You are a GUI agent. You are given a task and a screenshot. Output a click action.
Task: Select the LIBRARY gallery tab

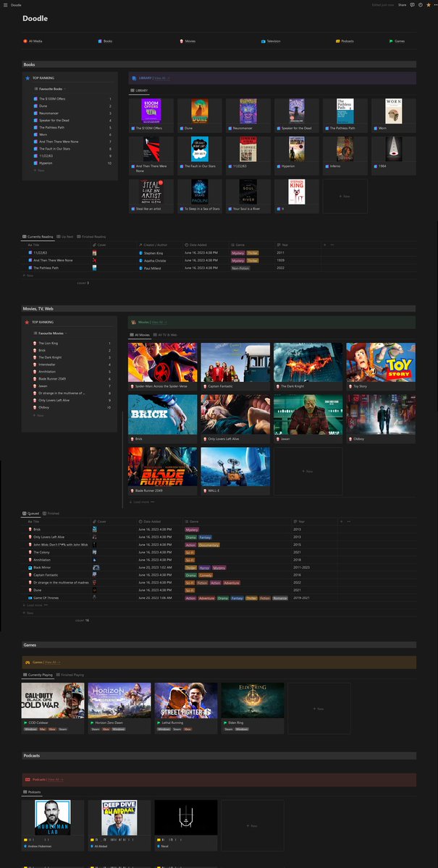tap(139, 90)
